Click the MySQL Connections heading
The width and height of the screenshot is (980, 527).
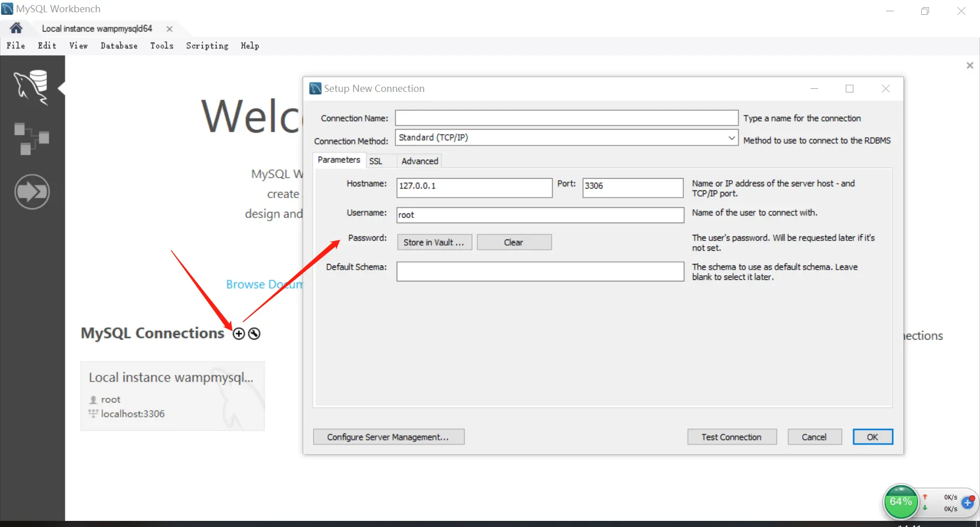click(153, 333)
